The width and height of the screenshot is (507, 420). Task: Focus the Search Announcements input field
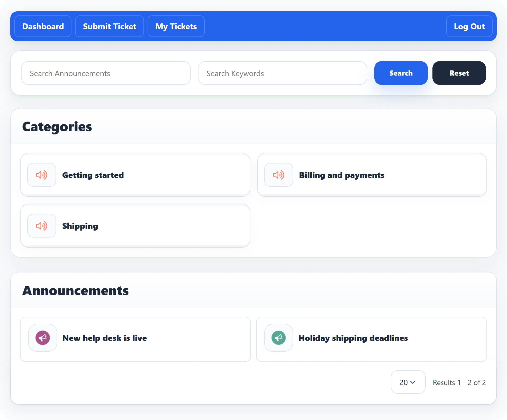(x=106, y=73)
